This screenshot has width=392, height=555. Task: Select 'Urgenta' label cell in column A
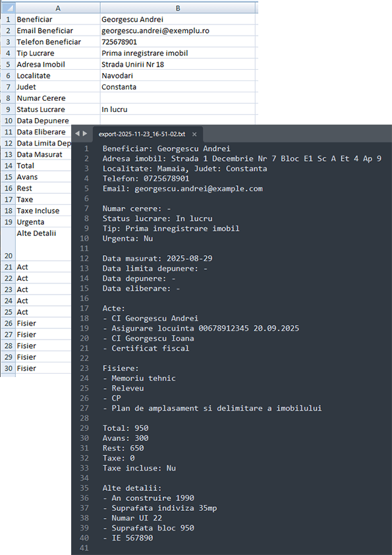(x=43, y=222)
